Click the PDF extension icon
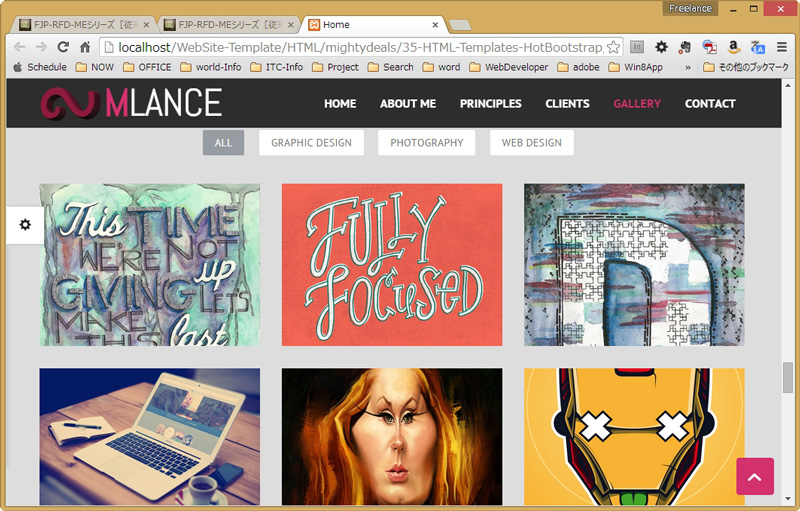This screenshot has height=511, width=800. click(709, 47)
